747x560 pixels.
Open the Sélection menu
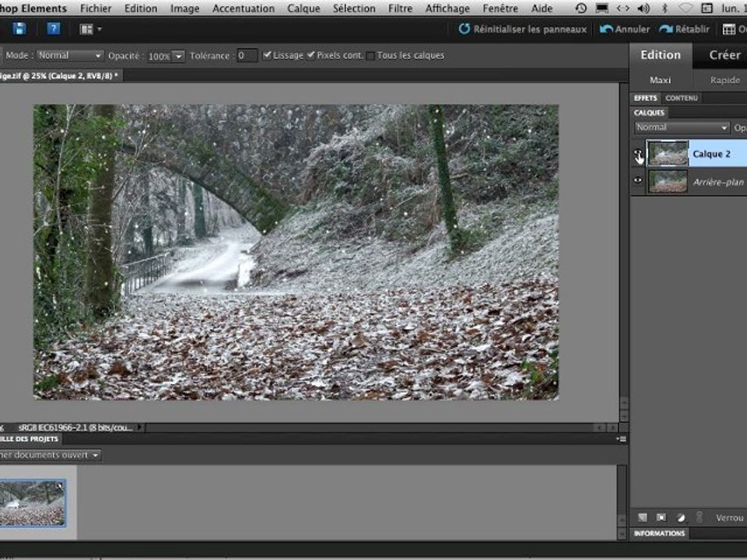354,8
